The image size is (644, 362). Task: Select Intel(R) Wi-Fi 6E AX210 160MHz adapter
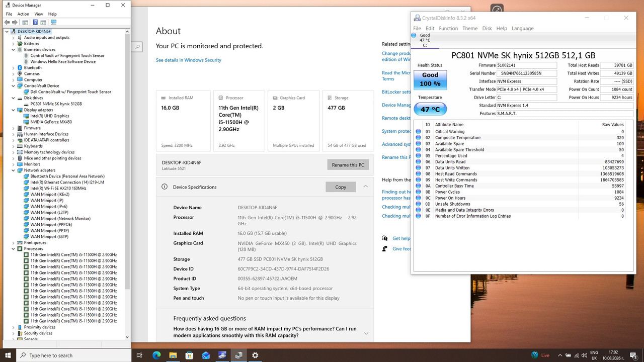click(58, 189)
